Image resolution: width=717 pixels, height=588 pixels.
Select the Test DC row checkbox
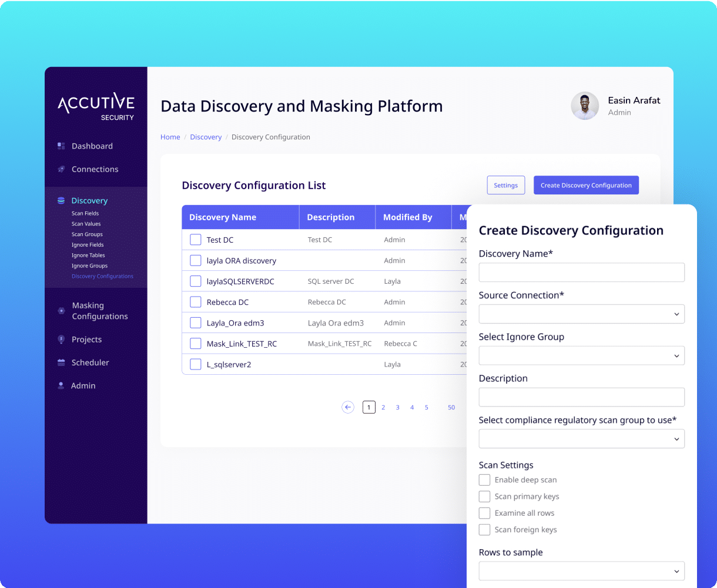click(x=195, y=240)
